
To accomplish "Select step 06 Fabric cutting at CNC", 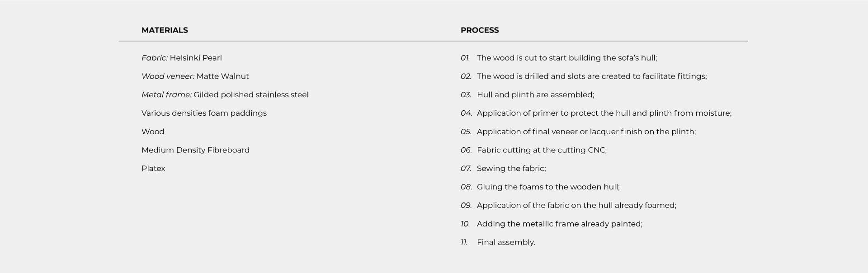I will pyautogui.click(x=542, y=150).
